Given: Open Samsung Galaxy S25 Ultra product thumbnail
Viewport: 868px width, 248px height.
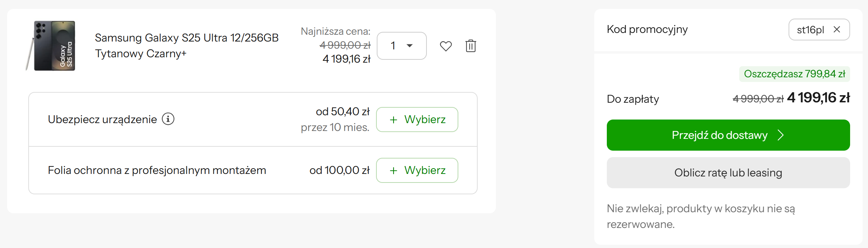Looking at the screenshot, I should (x=50, y=45).
